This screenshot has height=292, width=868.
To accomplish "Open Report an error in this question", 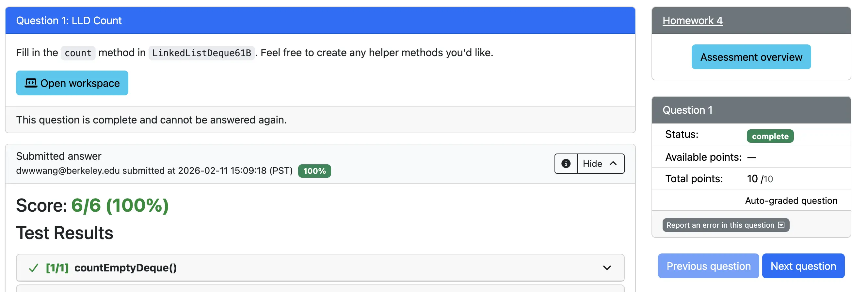I will (725, 225).
